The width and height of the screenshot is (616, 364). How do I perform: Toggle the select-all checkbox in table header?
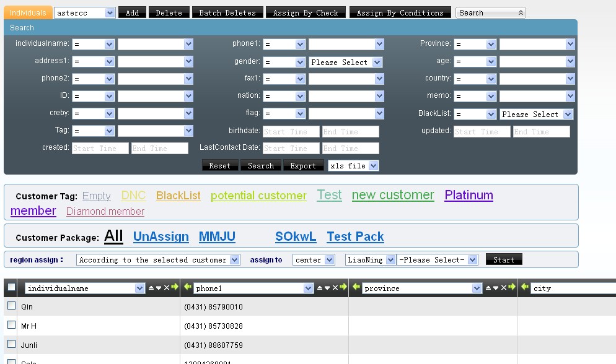coord(11,287)
